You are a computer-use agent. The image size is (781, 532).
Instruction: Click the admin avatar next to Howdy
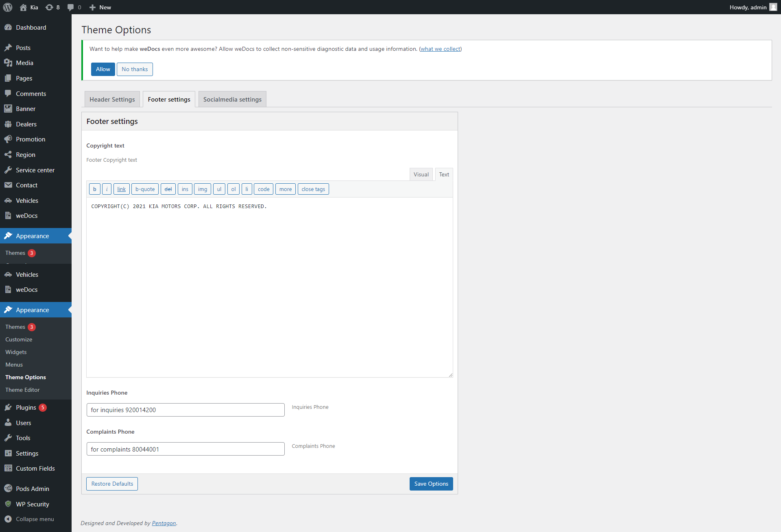click(773, 7)
